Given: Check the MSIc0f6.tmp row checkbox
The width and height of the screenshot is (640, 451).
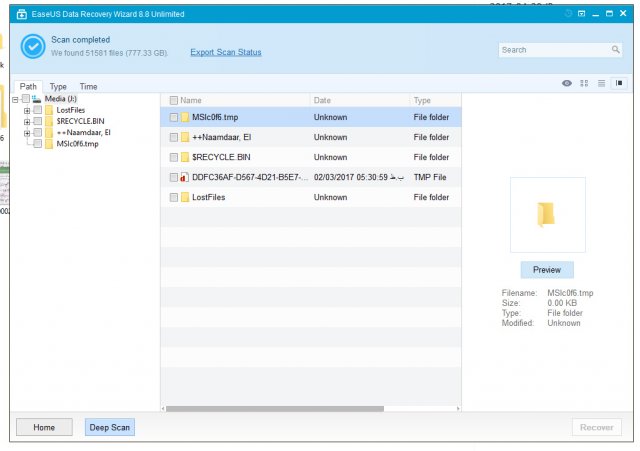Looking at the screenshot, I should (174, 117).
